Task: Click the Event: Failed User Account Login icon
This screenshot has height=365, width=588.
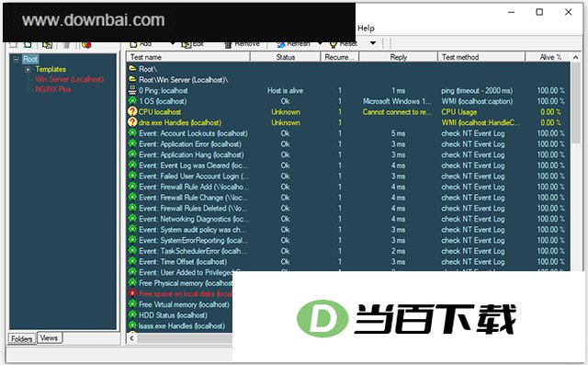Action: [x=132, y=176]
